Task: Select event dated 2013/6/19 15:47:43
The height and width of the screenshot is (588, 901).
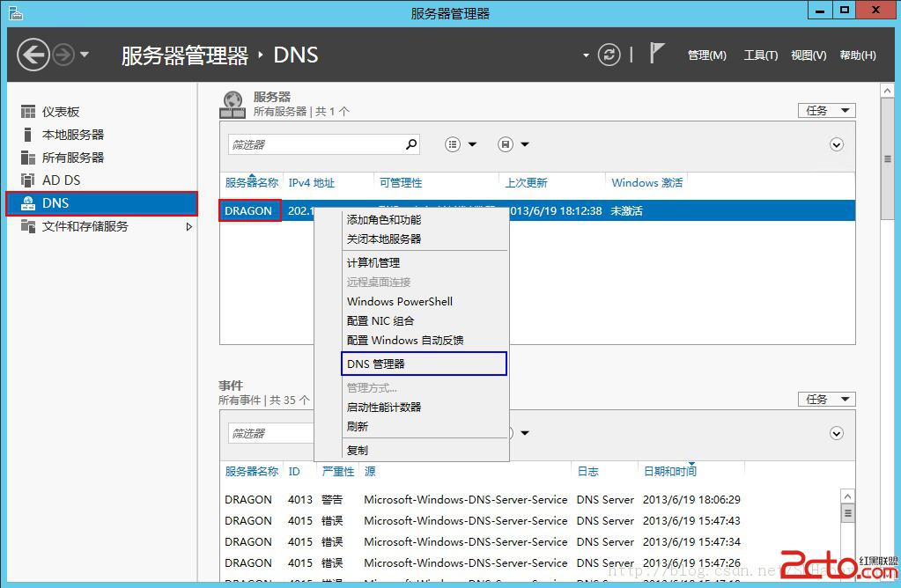Action: pyautogui.click(x=528, y=521)
